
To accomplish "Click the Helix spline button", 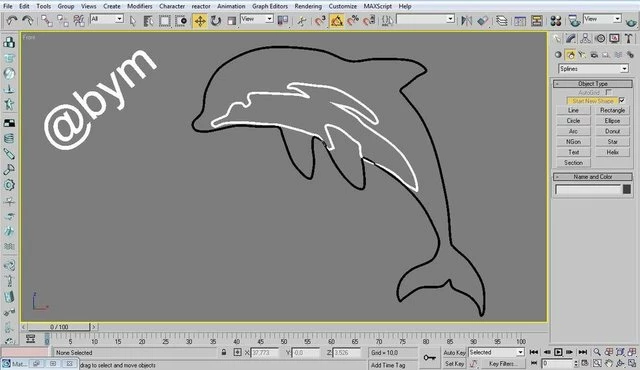I will (612, 152).
